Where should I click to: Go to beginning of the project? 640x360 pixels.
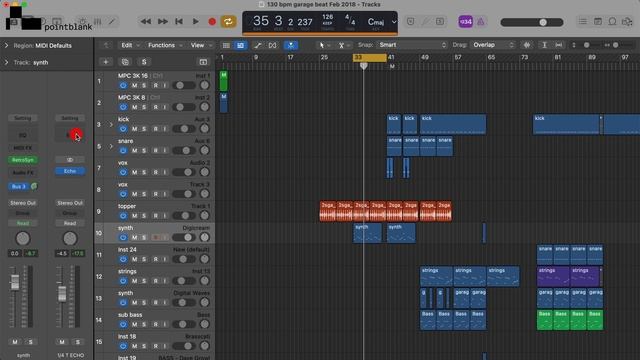click(179, 22)
